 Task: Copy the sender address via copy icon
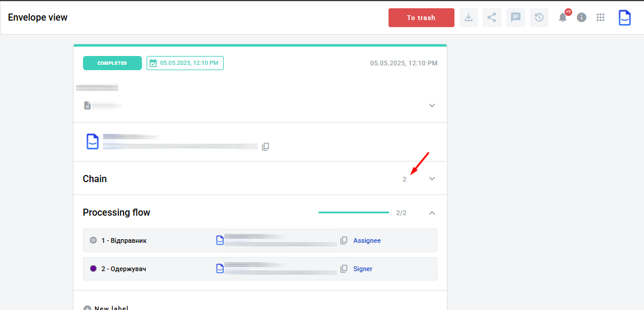pos(265,146)
